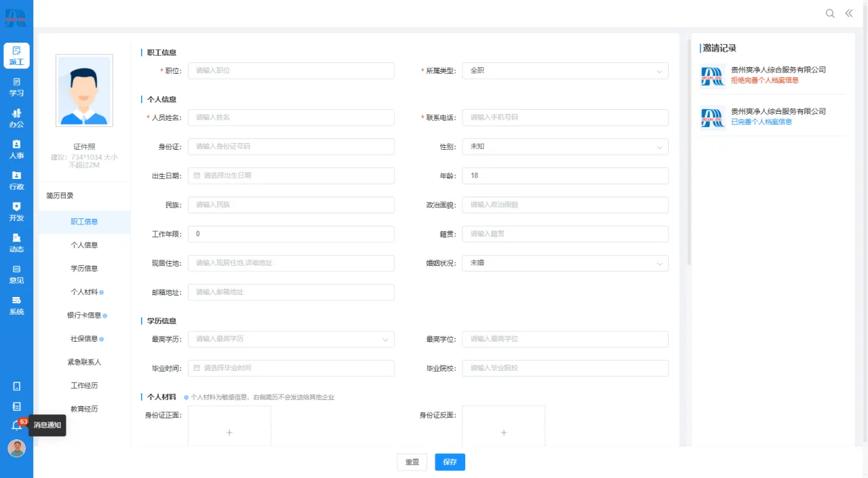
Task: Open the 人事 sidebar module
Action: (16, 149)
